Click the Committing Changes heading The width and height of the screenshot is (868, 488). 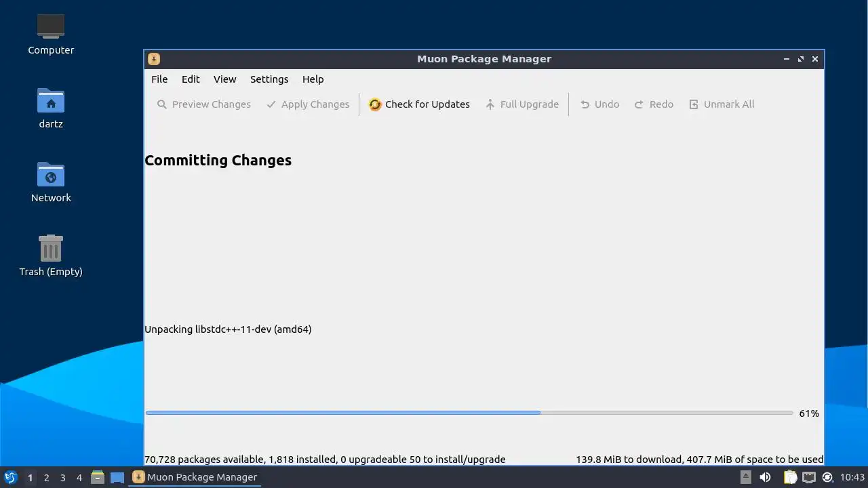coord(218,161)
